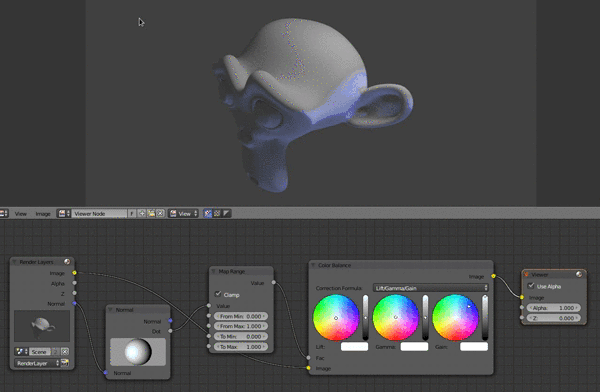Select the alpha channel display icon
The width and height of the screenshot is (600, 392).
click(x=227, y=214)
